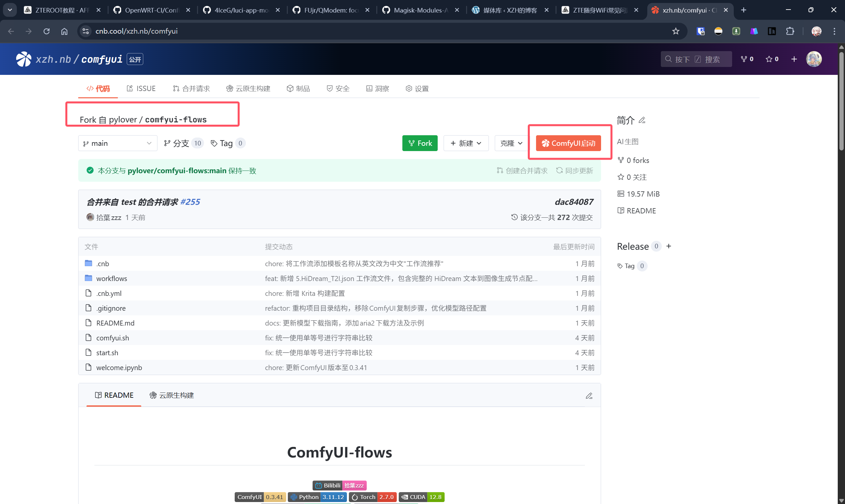
Task: Reload the page
Action: click(x=47, y=31)
